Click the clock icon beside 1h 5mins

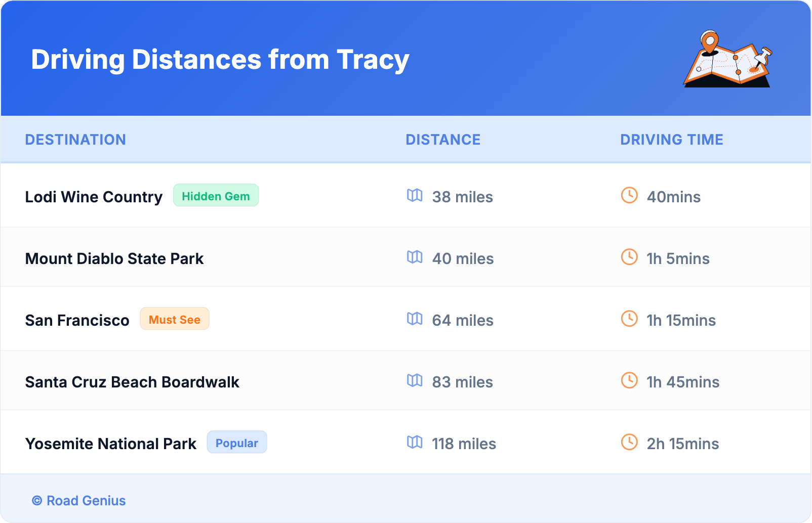629,257
